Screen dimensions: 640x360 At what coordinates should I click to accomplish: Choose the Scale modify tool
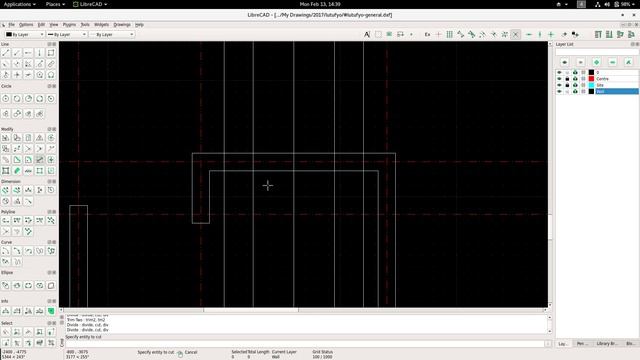coord(28,138)
